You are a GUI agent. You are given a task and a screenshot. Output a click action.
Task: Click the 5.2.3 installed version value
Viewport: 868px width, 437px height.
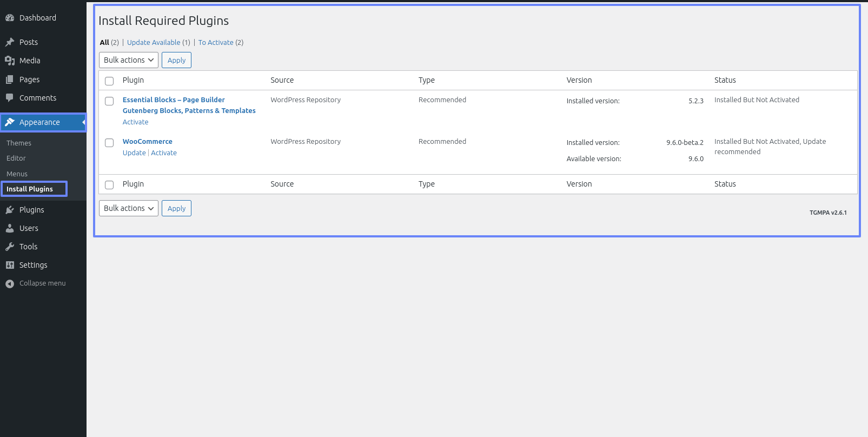pyautogui.click(x=696, y=101)
